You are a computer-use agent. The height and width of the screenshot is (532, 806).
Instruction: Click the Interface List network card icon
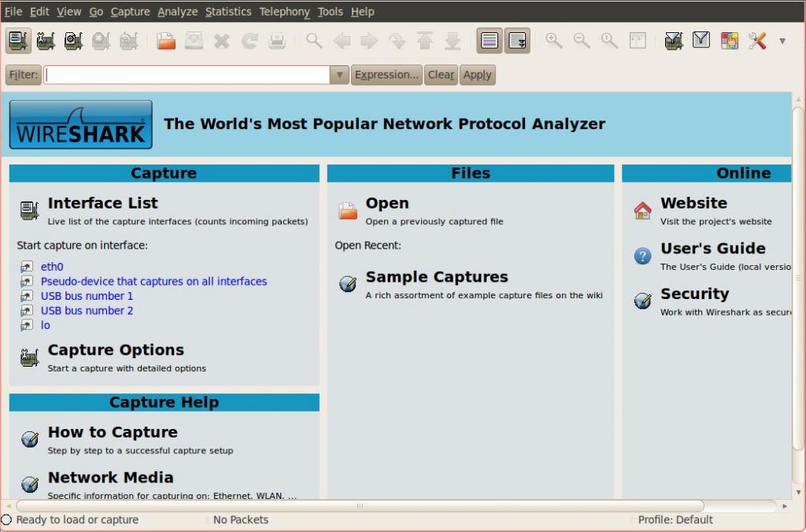(x=29, y=210)
